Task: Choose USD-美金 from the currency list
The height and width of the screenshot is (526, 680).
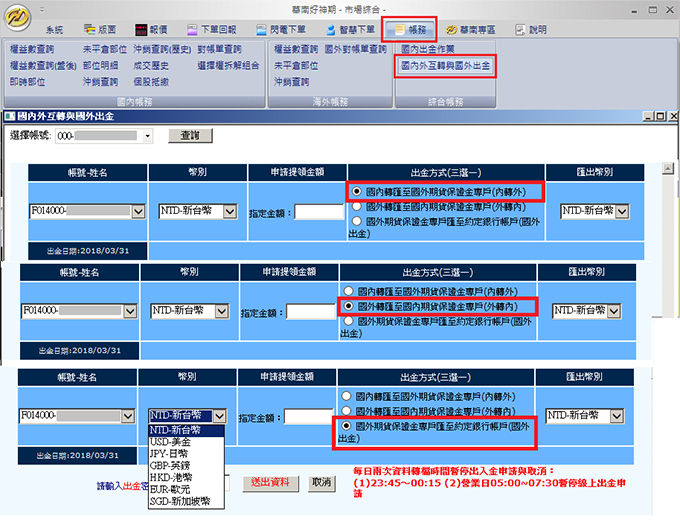Action: click(x=186, y=442)
